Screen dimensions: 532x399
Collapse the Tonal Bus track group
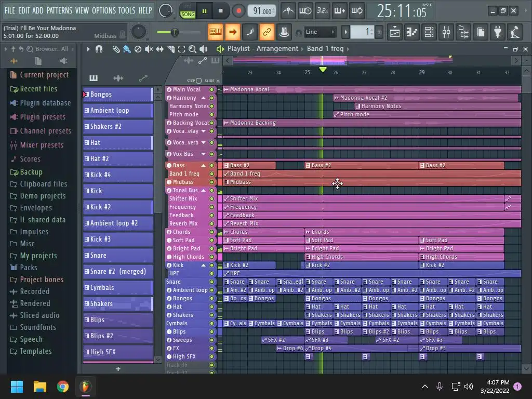[x=204, y=190]
